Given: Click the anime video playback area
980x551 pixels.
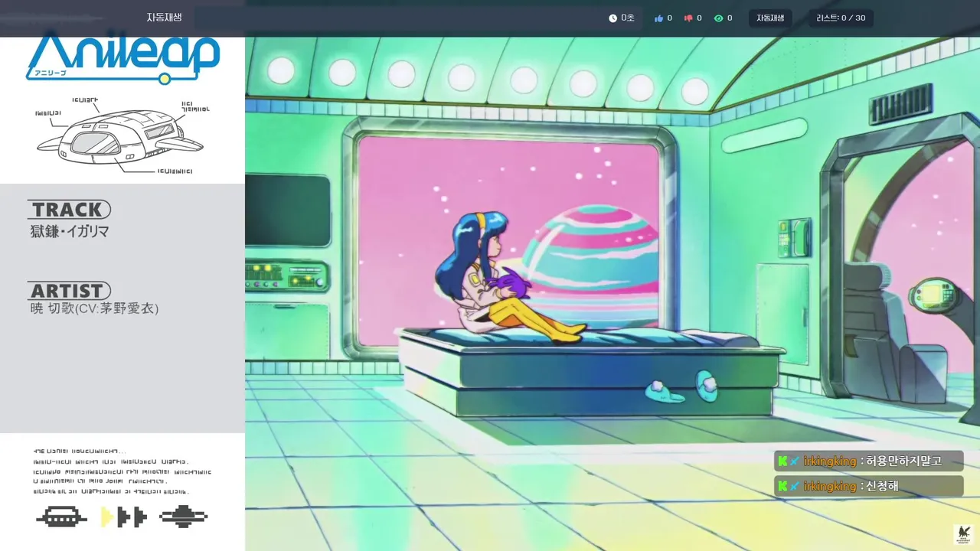Looking at the screenshot, I should coord(612,294).
